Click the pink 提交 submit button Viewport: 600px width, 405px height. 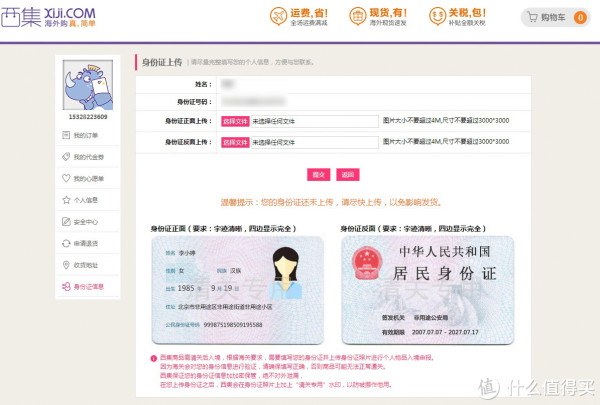pos(318,175)
